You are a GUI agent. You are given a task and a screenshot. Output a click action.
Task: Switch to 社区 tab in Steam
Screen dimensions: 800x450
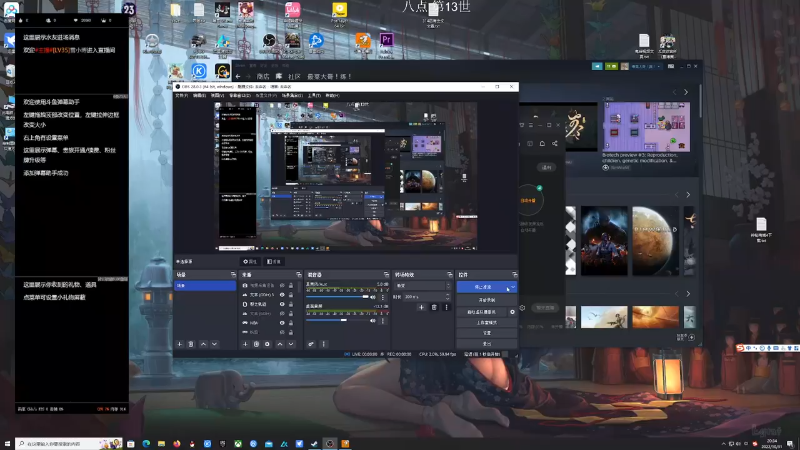[294, 77]
